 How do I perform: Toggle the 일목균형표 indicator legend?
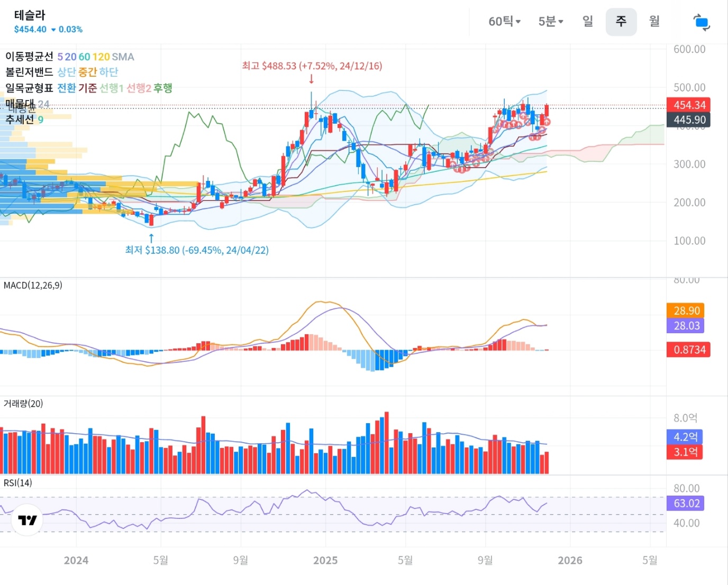pos(29,88)
